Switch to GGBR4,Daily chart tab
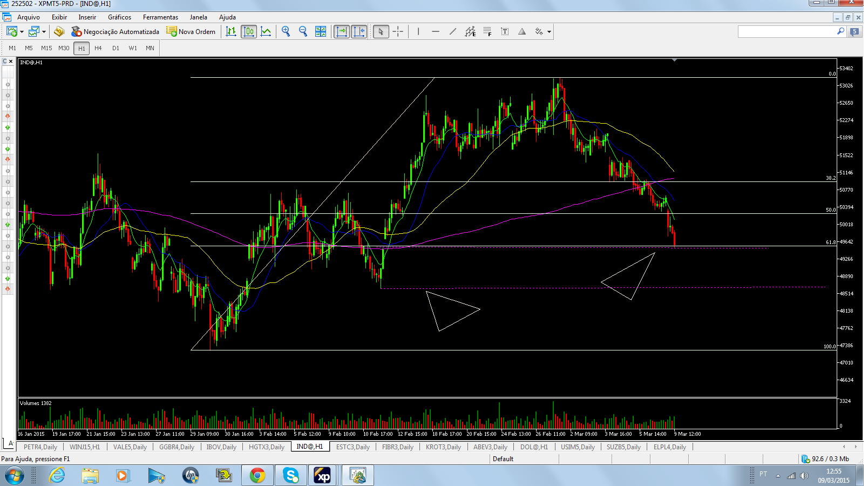 (x=177, y=447)
